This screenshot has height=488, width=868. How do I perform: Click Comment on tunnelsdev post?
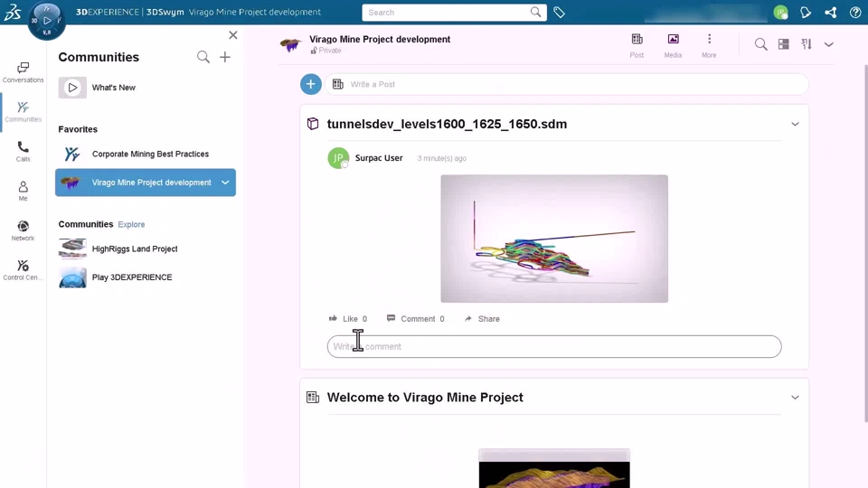(415, 319)
